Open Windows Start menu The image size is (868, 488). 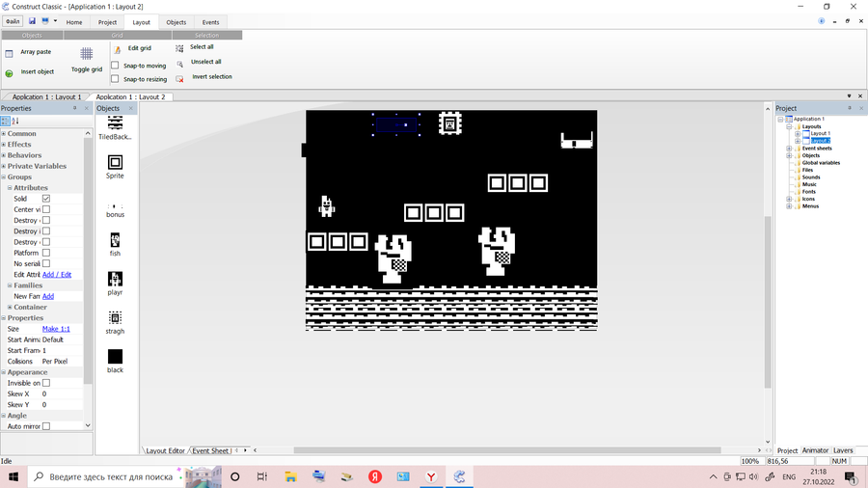point(14,476)
